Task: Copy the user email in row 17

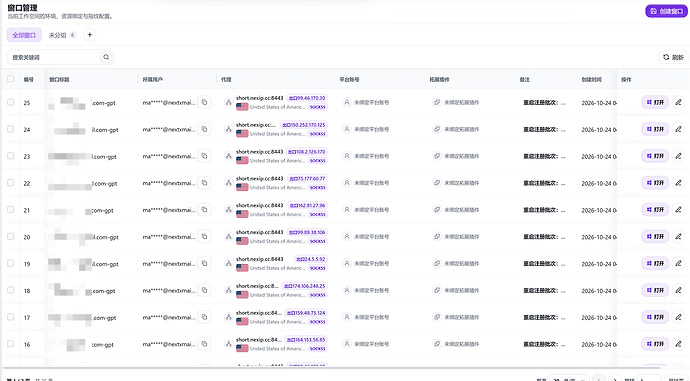Action: tap(204, 317)
